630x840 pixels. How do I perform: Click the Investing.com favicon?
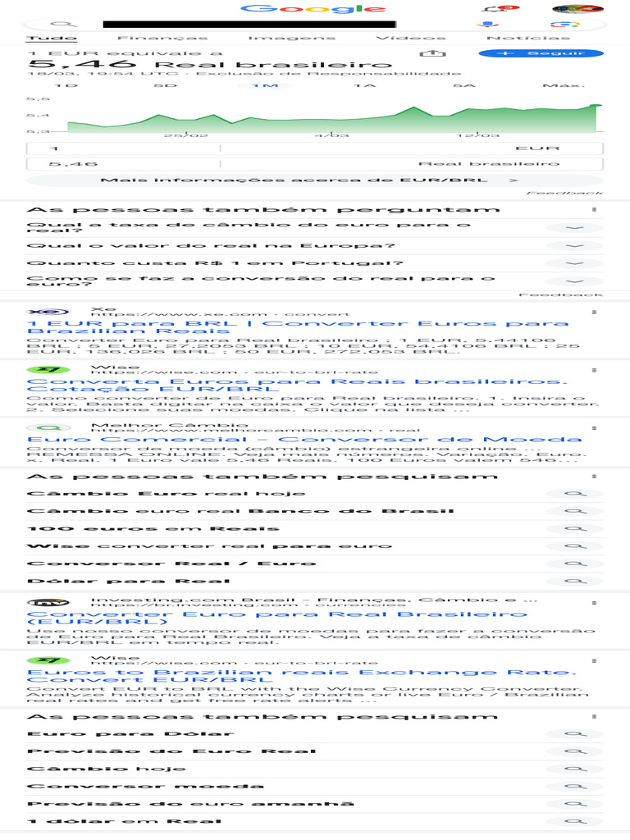[x=48, y=603]
